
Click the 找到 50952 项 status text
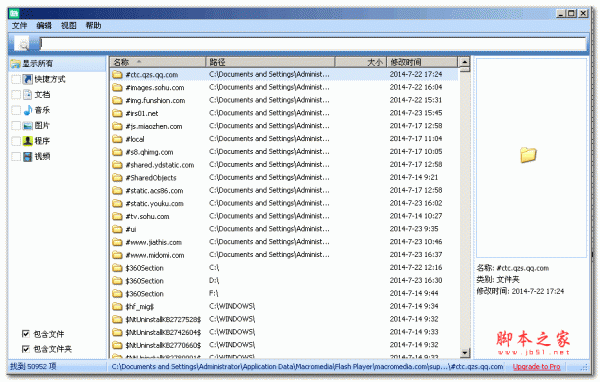[x=33, y=366]
